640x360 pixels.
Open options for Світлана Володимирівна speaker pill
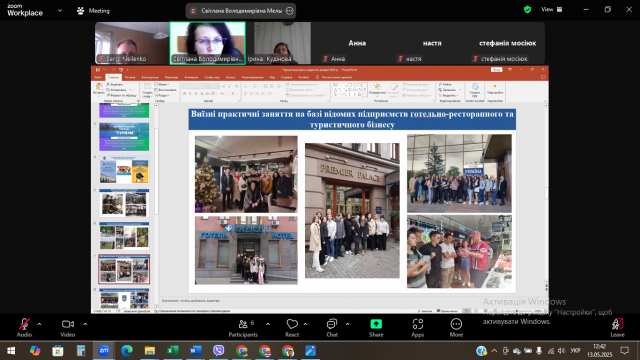(289, 11)
